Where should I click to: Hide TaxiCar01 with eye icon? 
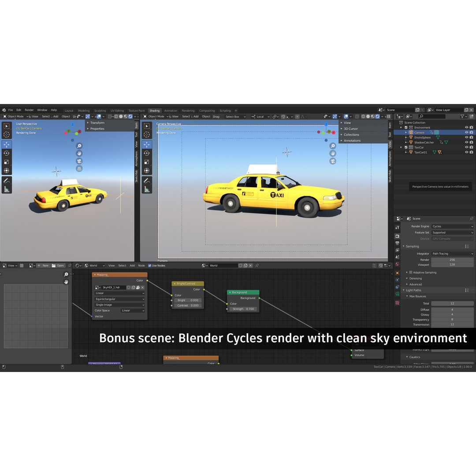[467, 152]
